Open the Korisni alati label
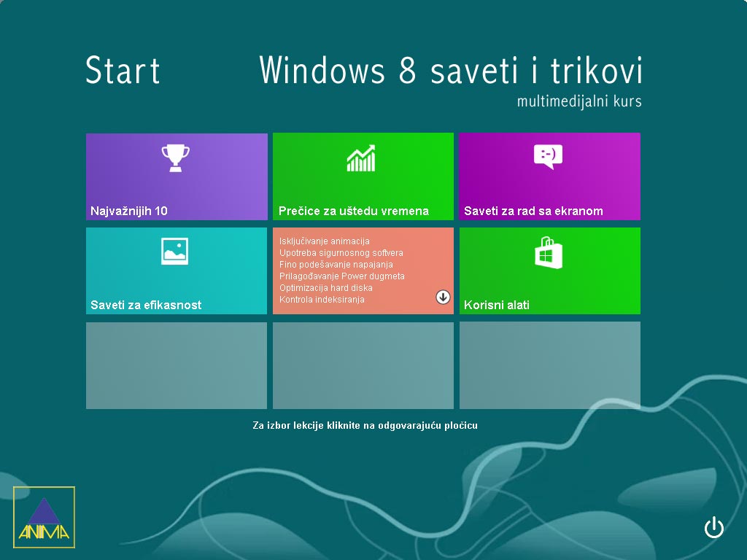The height and width of the screenshot is (560, 747). tap(497, 306)
